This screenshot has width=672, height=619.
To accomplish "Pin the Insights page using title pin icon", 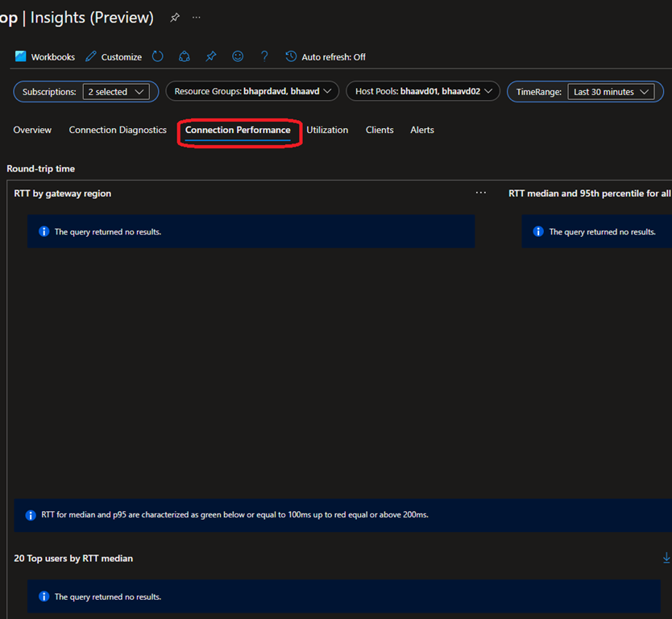I will 175,18.
